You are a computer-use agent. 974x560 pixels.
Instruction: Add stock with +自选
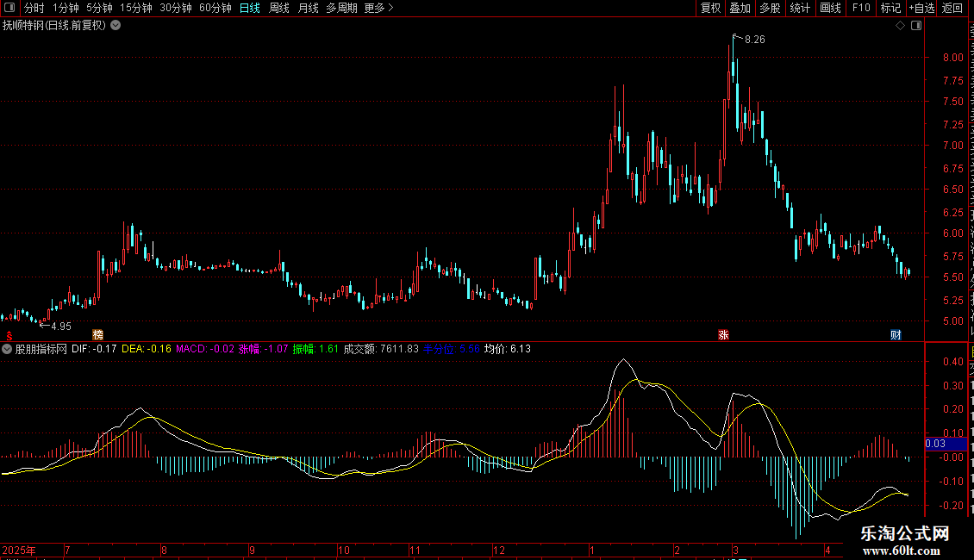coord(921,8)
